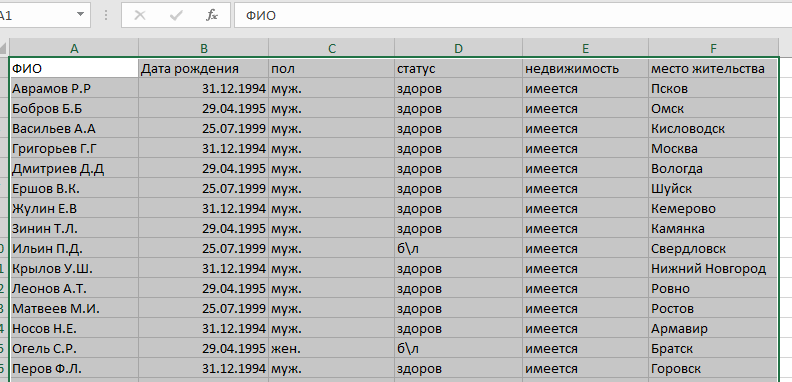
Task: Select column F header
Action: point(713,49)
